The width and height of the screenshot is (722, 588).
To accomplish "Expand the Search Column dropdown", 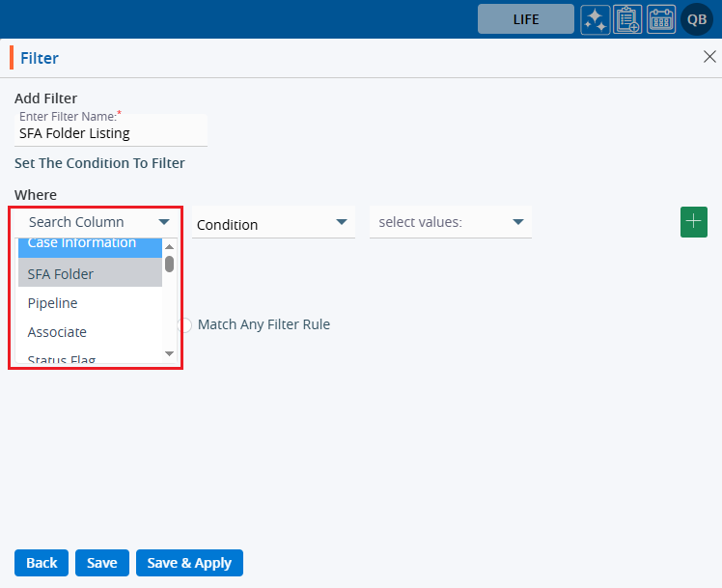I will (95, 222).
